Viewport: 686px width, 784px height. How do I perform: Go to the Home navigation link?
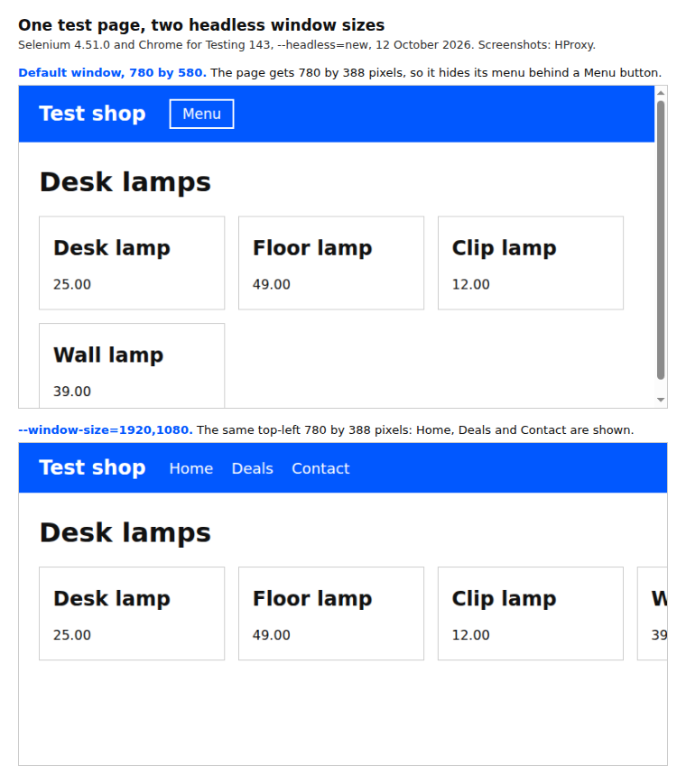click(x=191, y=468)
